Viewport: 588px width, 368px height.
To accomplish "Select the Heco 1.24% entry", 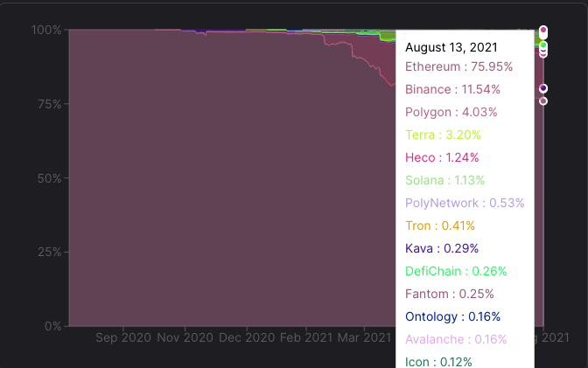I will pos(444,157).
